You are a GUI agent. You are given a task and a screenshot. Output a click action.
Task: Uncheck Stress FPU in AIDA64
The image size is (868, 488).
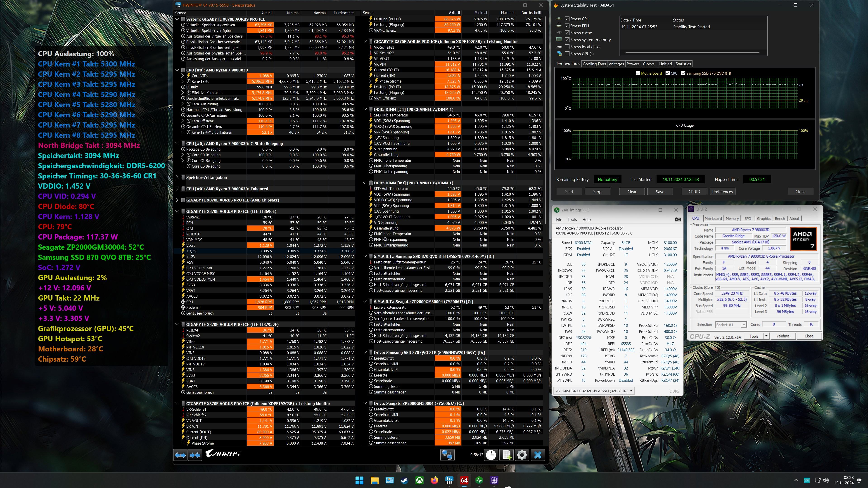[567, 26]
